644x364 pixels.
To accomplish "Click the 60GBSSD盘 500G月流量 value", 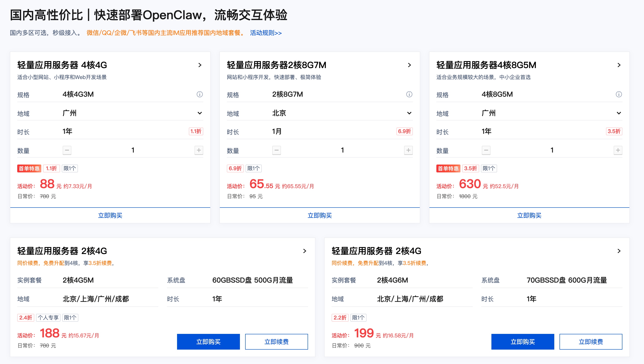I will point(253,280).
